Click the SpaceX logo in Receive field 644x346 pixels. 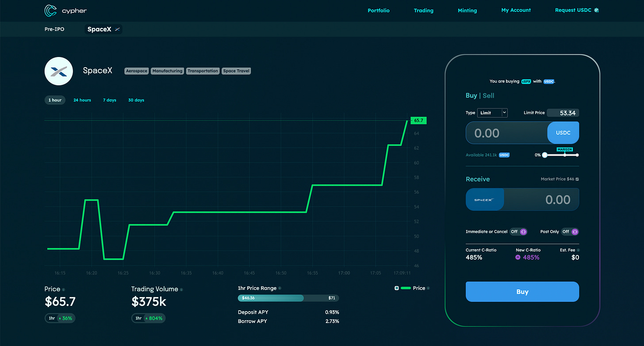click(485, 199)
